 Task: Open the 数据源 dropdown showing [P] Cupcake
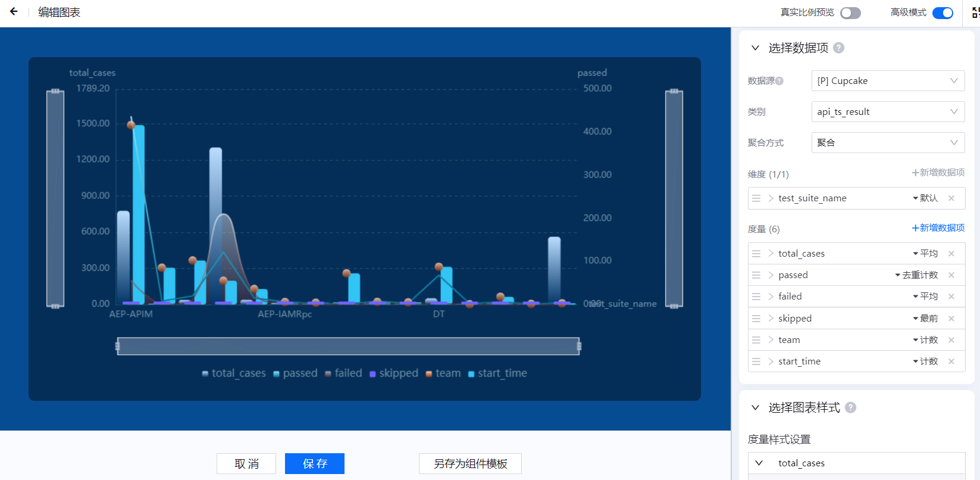[x=888, y=81]
